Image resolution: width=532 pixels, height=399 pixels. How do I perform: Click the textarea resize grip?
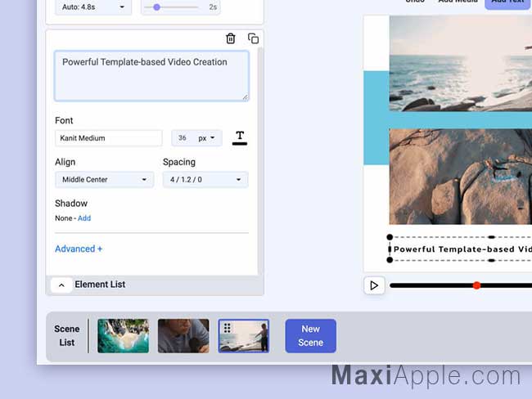(245, 97)
